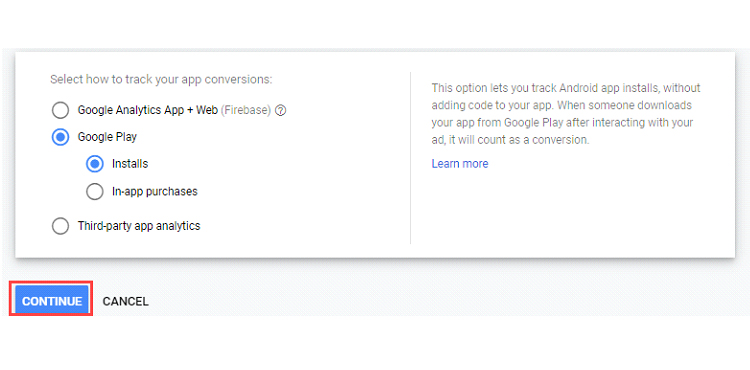Image resolution: width=750 pixels, height=370 pixels.
Task: Click the 'Google Analytics App + Web' label text
Action: [x=148, y=110]
